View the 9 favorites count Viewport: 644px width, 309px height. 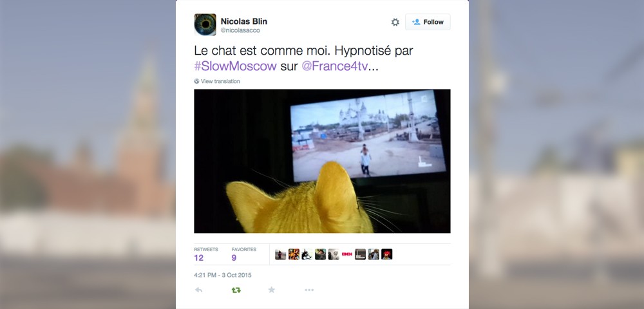click(234, 257)
